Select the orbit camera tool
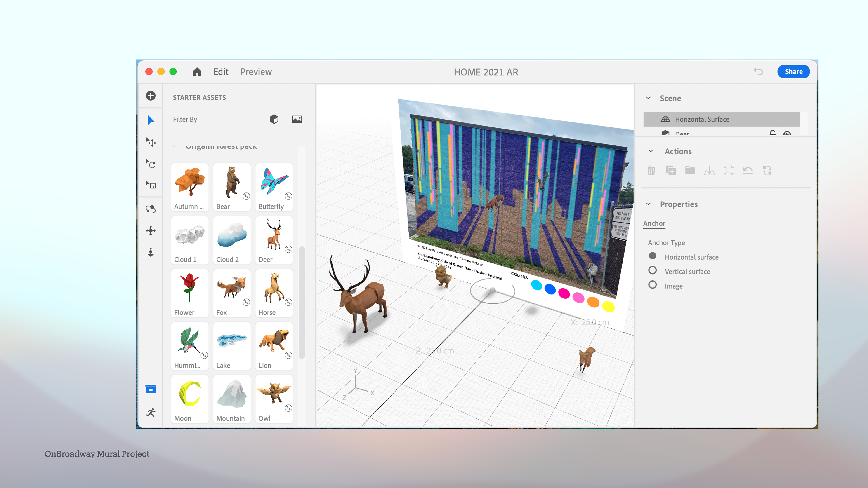Screen dimensions: 868x488 coord(151,209)
